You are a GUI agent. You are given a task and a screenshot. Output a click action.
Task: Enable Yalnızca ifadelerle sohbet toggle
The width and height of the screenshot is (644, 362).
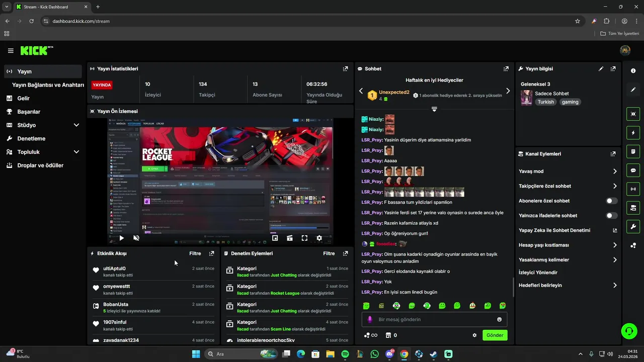611,216
